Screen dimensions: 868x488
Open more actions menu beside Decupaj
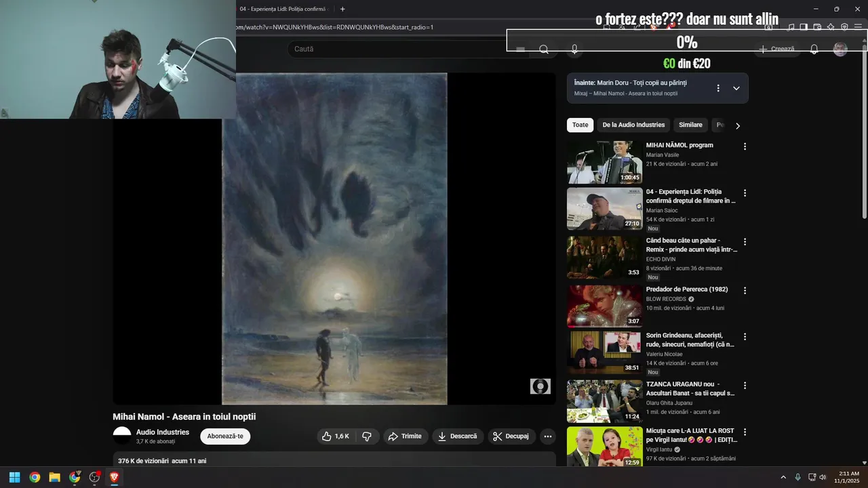(548, 436)
